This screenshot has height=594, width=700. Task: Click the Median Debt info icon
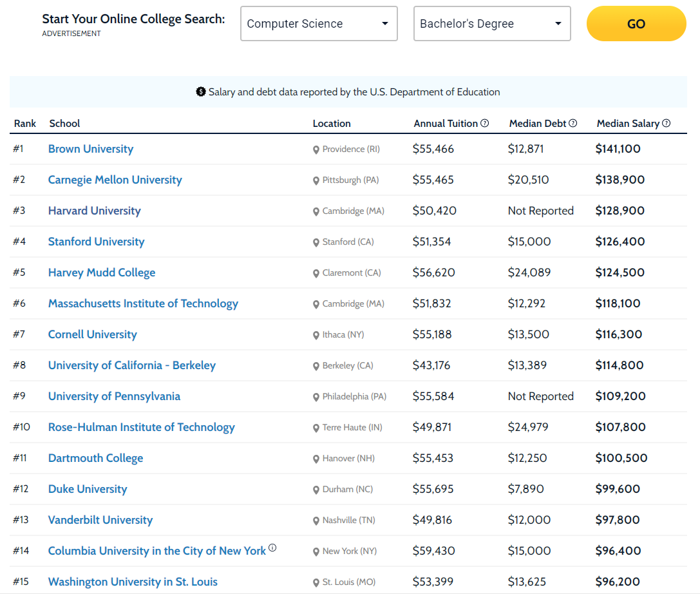point(572,123)
